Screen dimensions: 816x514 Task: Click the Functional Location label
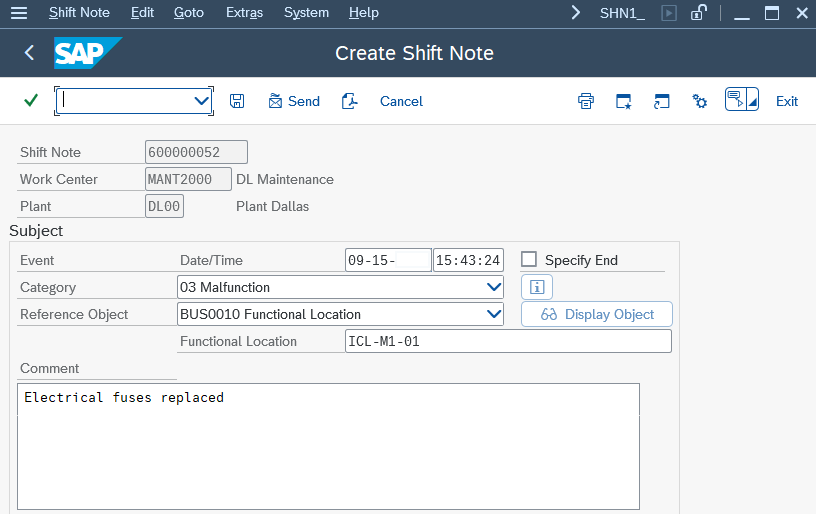tap(238, 341)
